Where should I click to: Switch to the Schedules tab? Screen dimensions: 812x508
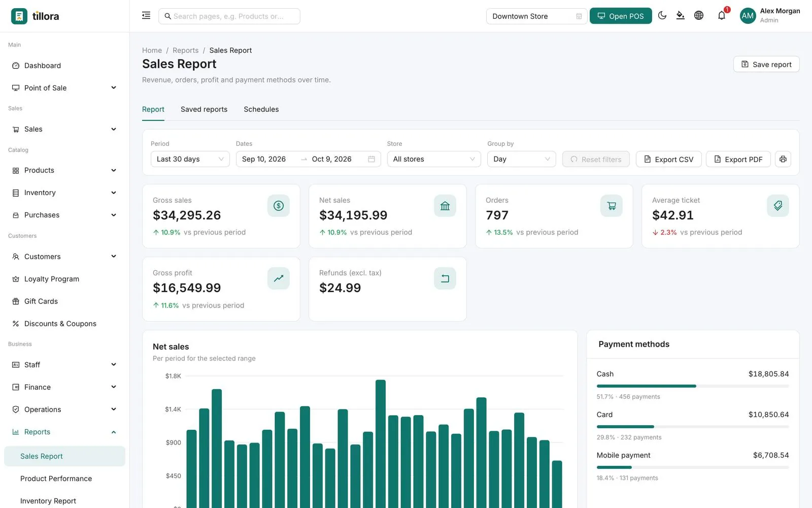(261, 109)
